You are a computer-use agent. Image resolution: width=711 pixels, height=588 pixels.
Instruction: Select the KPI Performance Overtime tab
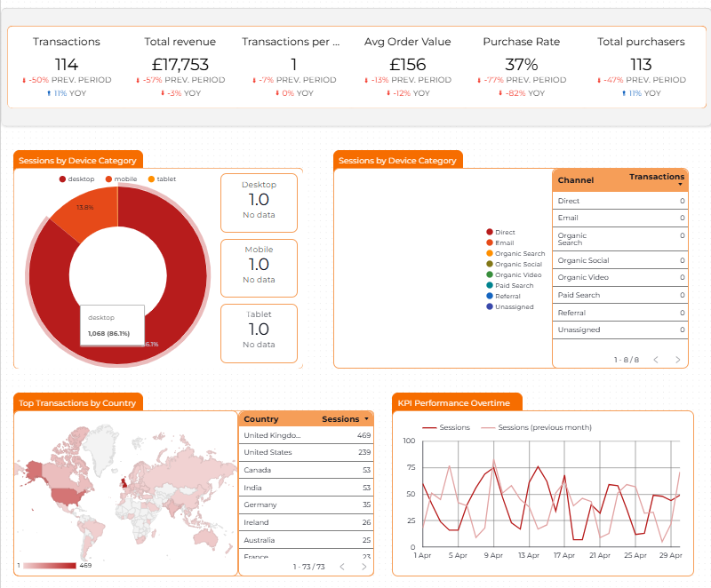click(454, 402)
